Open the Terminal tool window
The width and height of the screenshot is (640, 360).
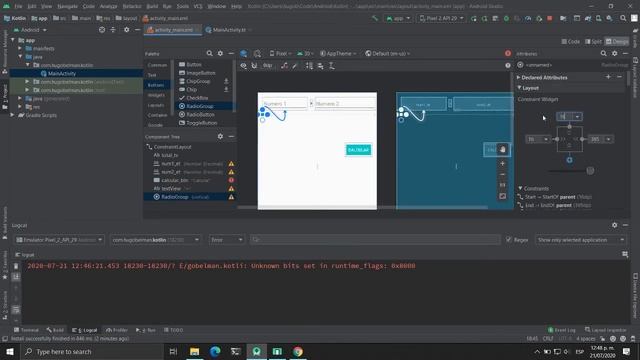click(26, 330)
